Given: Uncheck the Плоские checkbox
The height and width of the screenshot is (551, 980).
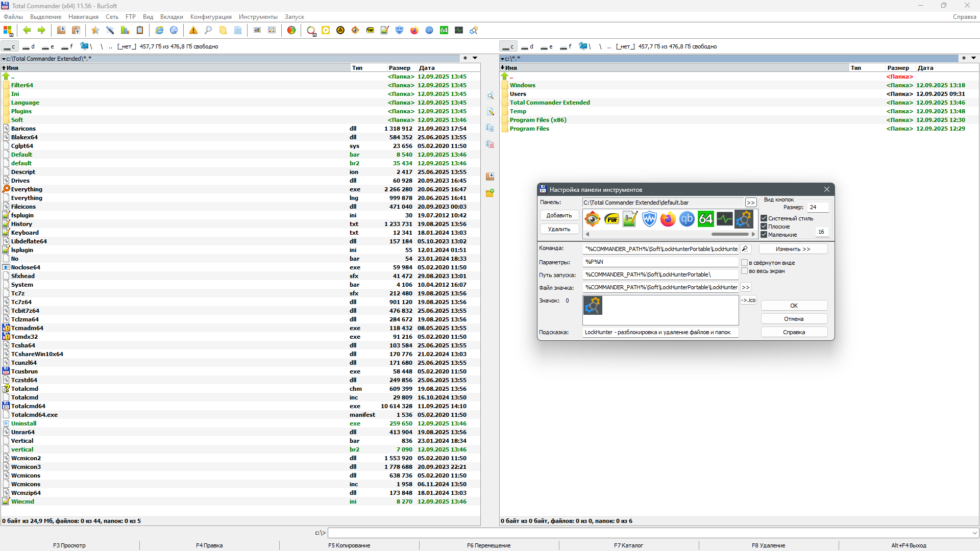Looking at the screenshot, I should tap(764, 227).
